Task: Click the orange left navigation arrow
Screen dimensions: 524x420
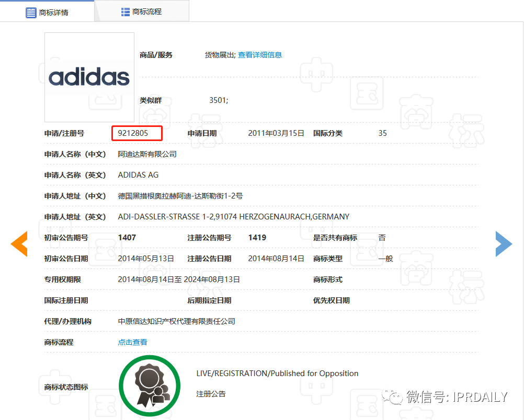Action: point(19,243)
